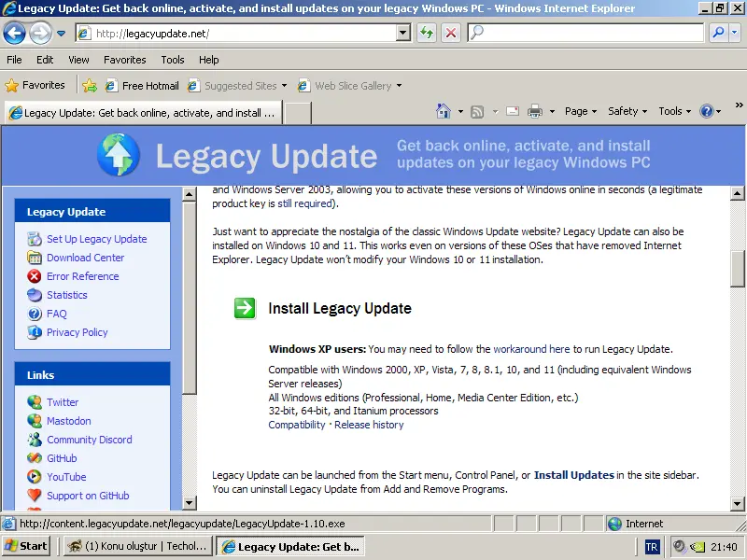Screen dimensions: 747x560
Task: Click the Support on GitHub heart icon
Action: pyautogui.click(x=35, y=496)
